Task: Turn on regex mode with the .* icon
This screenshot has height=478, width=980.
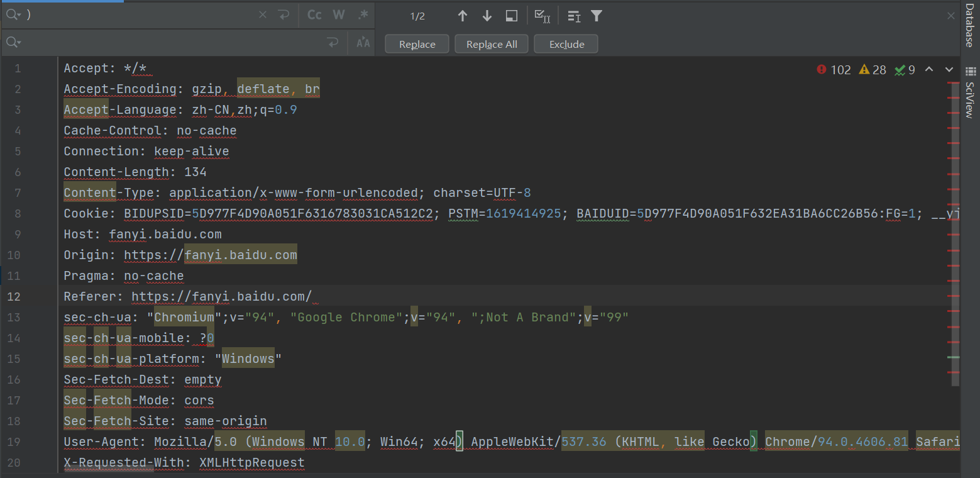Action: click(x=363, y=14)
